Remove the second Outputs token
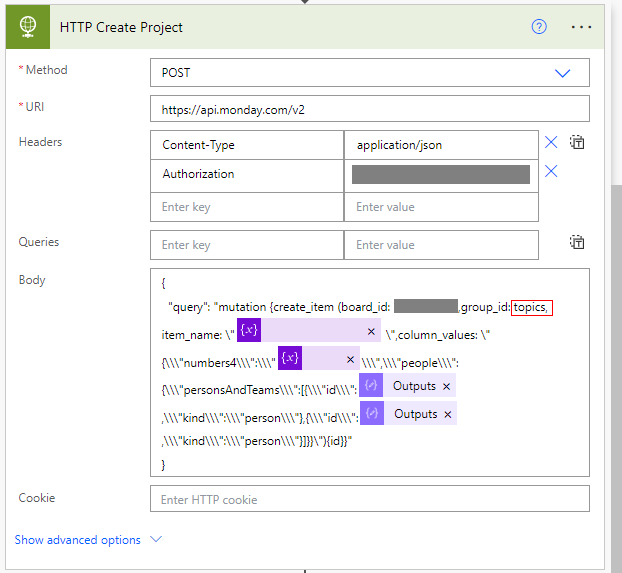Image resolution: width=622 pixels, height=573 pixels. [x=448, y=415]
